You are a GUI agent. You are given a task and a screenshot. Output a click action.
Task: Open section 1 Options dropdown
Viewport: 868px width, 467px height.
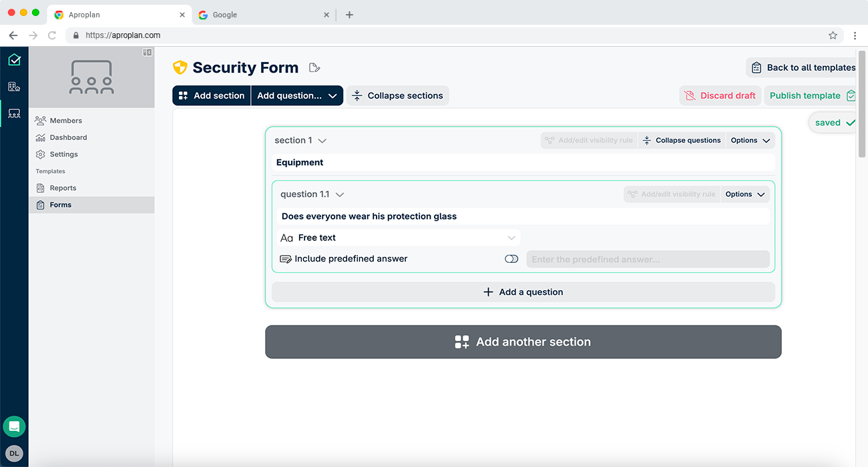[x=750, y=140]
